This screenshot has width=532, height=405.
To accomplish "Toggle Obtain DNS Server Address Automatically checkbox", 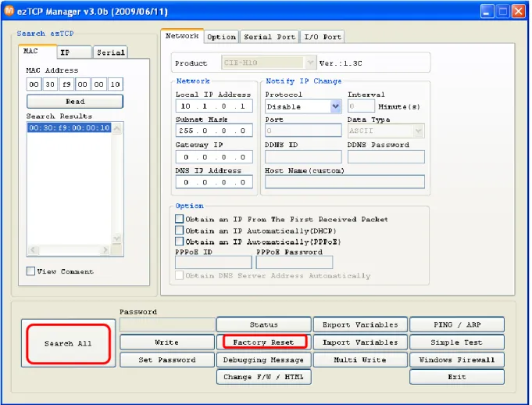I will [179, 275].
